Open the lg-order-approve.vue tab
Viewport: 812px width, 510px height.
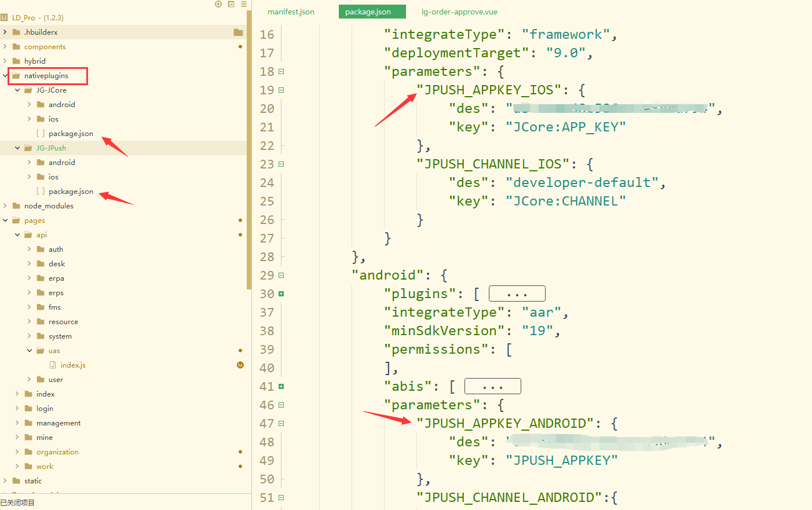point(459,12)
